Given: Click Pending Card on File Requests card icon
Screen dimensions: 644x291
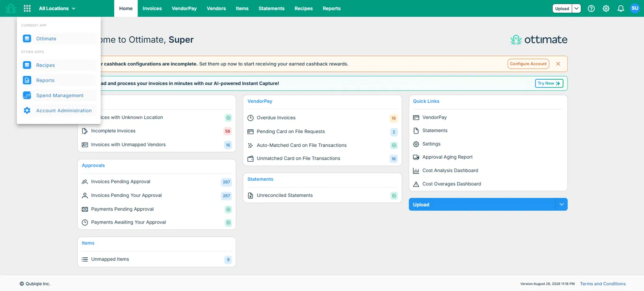Looking at the screenshot, I should tap(251, 132).
